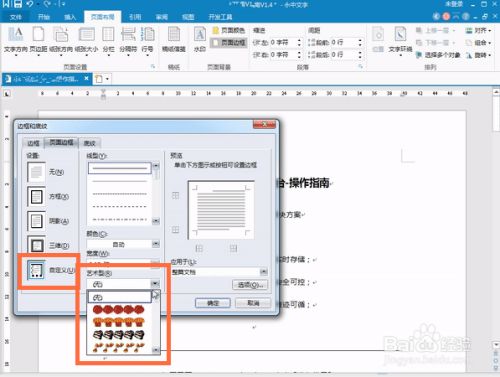
Task: Expand the 页面设置 dialog launcher
Action: [x=153, y=67]
